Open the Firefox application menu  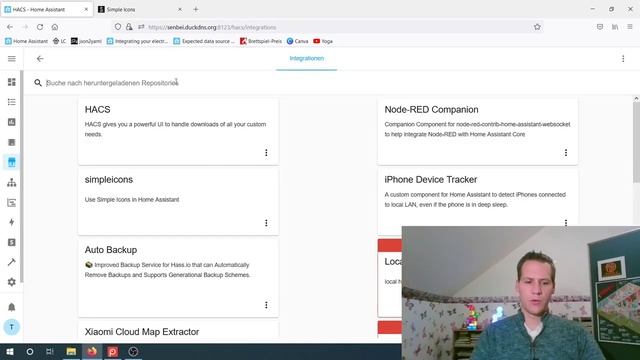click(x=630, y=27)
